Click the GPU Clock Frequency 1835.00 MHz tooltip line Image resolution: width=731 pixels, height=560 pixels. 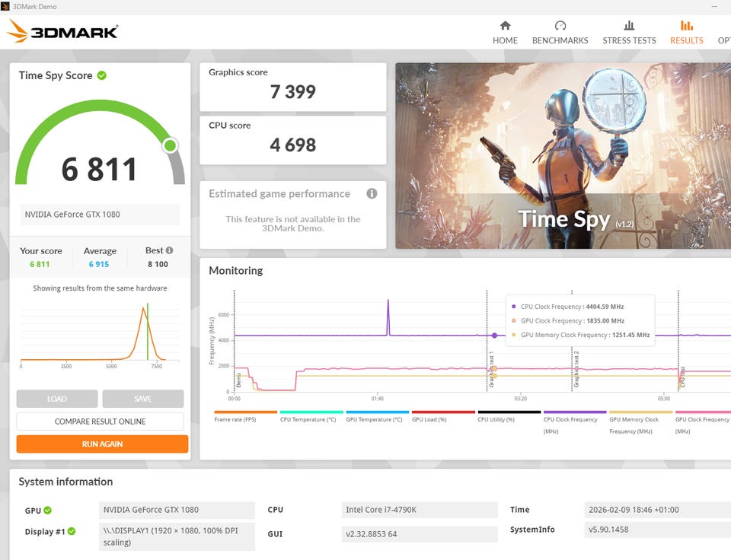tap(573, 320)
